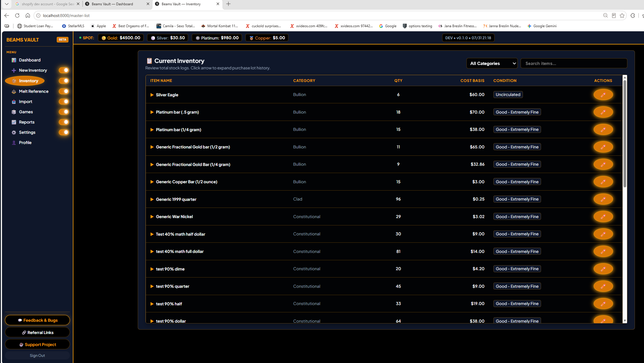644x363 pixels.
Task: Toggle the Reports switch
Action: [x=64, y=122]
